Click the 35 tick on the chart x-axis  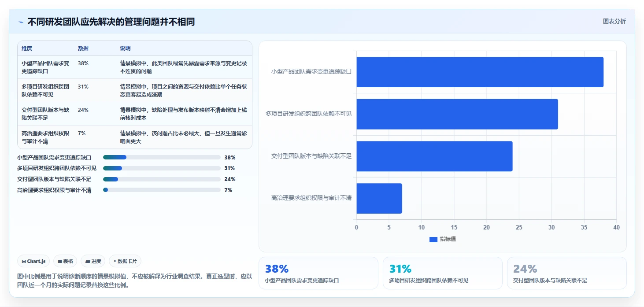click(x=584, y=227)
